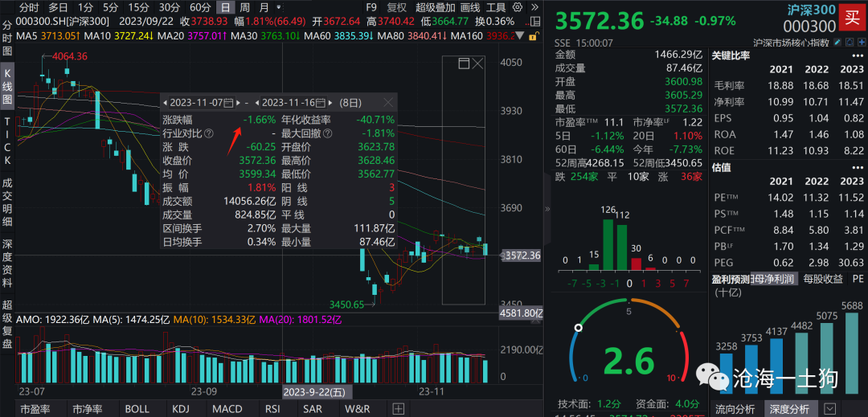Open 复权 adjustment option
The width and height of the screenshot is (868, 417).
396,7
